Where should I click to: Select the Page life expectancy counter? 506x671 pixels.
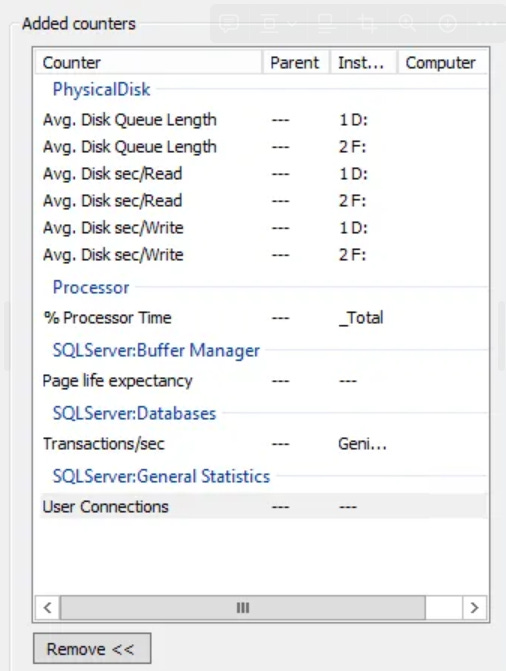click(x=263, y=380)
